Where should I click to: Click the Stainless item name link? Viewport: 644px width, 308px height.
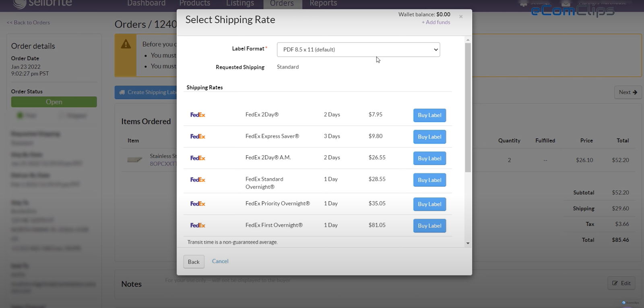[163, 156]
